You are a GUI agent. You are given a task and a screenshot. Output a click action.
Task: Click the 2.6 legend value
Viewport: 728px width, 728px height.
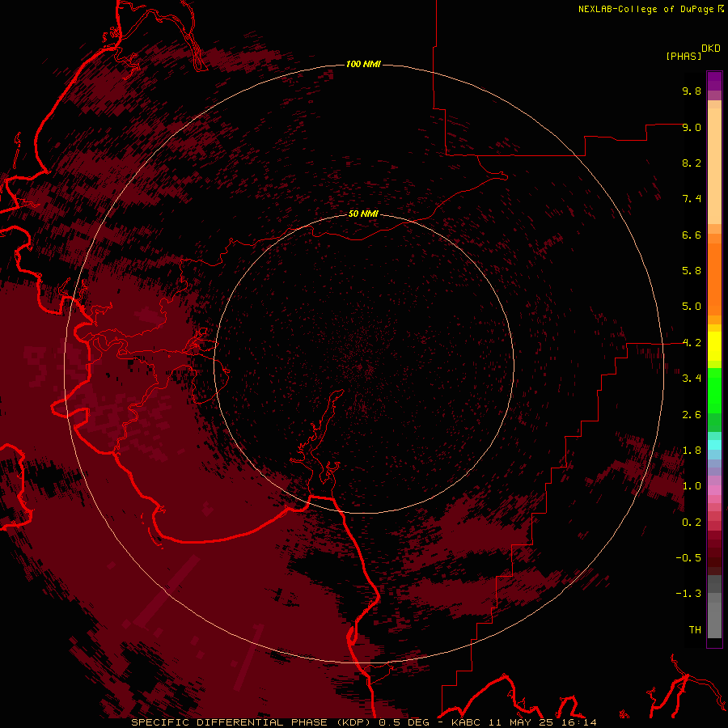[x=692, y=415]
